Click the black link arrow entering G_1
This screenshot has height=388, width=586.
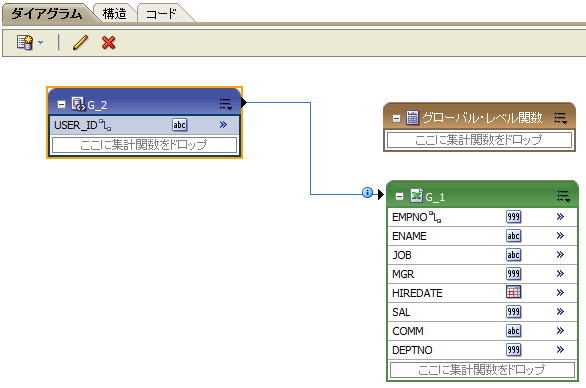coord(381,194)
